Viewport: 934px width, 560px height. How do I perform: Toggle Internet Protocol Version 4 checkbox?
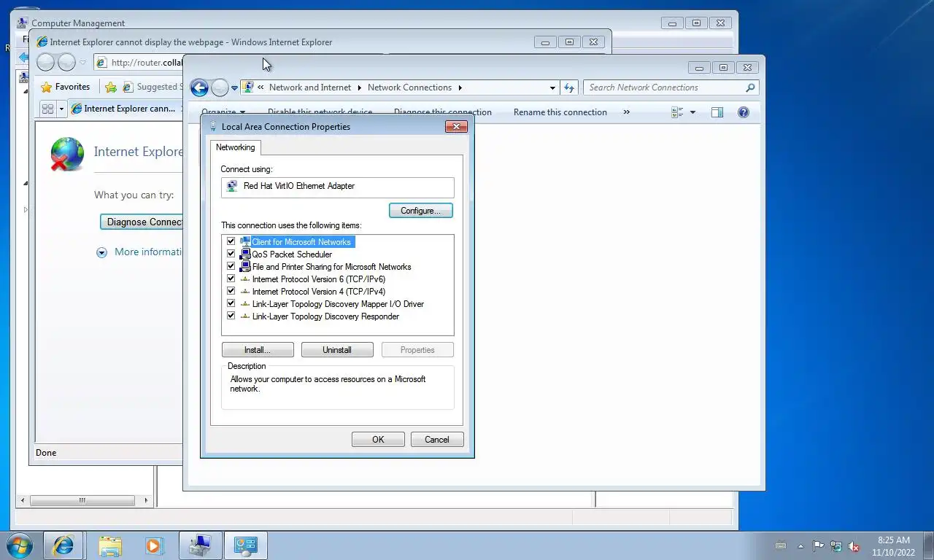pyautogui.click(x=231, y=291)
